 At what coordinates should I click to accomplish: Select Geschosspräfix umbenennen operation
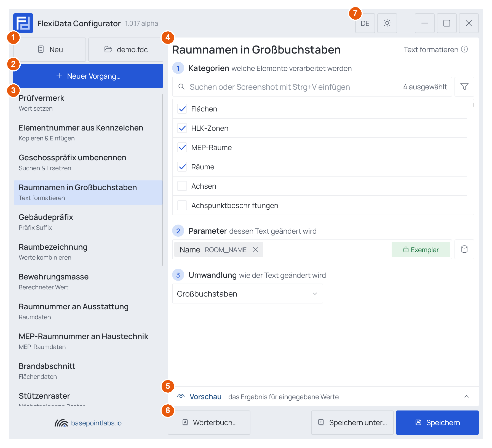click(88, 162)
